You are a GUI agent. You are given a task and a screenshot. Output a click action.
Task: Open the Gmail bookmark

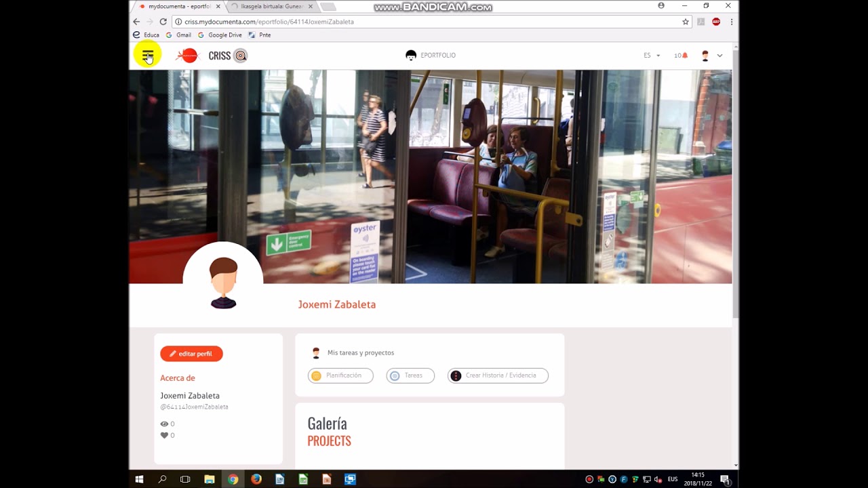coord(178,35)
